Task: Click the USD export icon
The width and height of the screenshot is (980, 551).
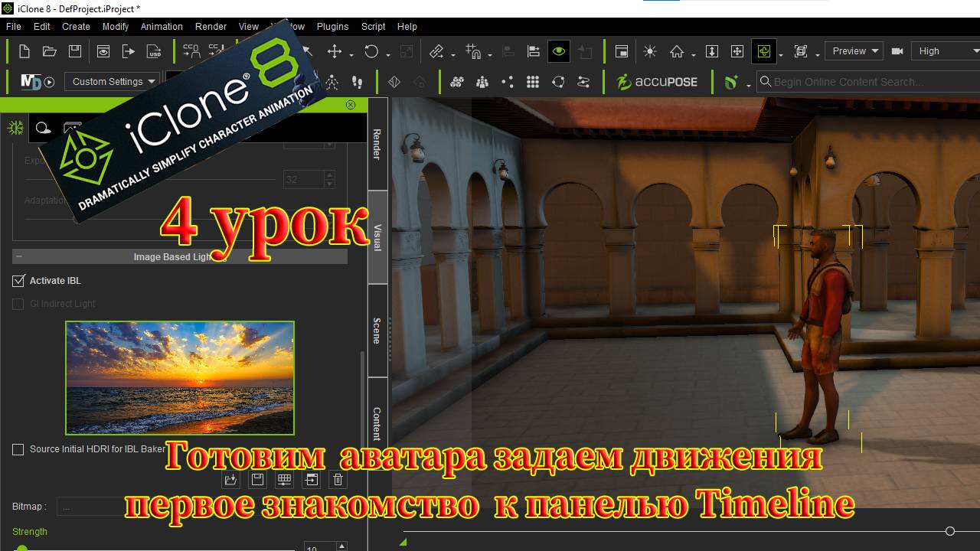Action: click(x=154, y=51)
